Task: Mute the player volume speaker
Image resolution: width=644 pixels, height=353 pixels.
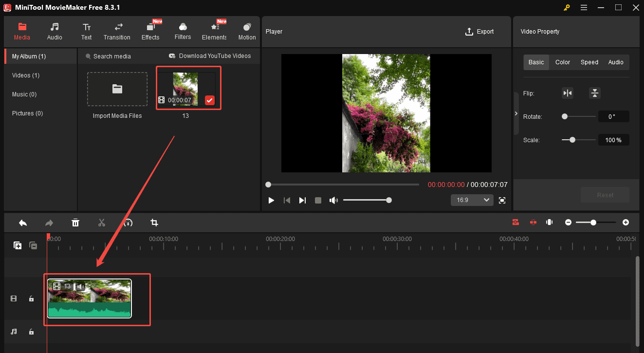Action: tap(333, 200)
